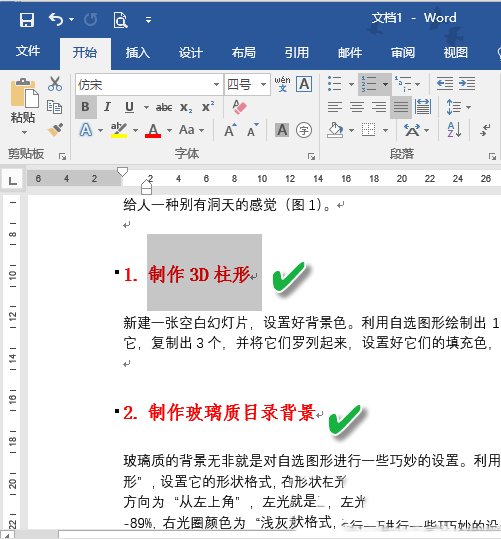Click the Enclosed Character 字 icon
The height and width of the screenshot is (539, 501).
tap(304, 130)
